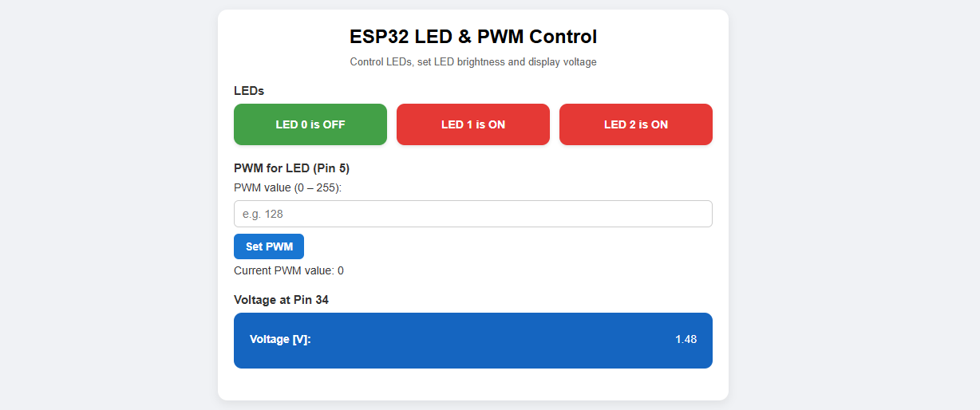
Task: Select the Voltage at Pin 34 heading
Action: coord(281,300)
